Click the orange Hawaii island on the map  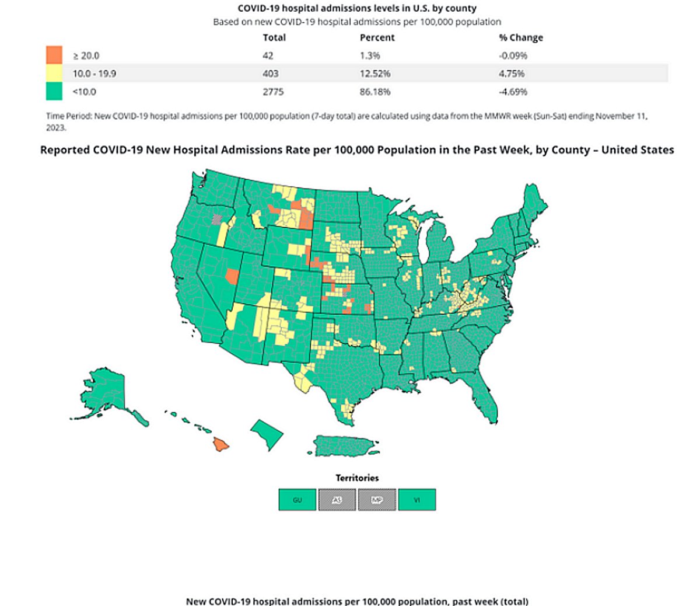pos(220,445)
